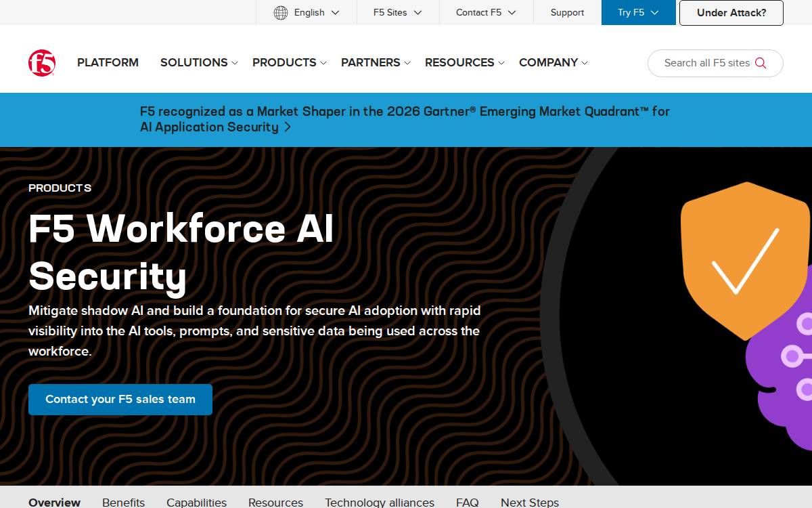
Task: Open the PRODUCTS menu
Action: (290, 62)
